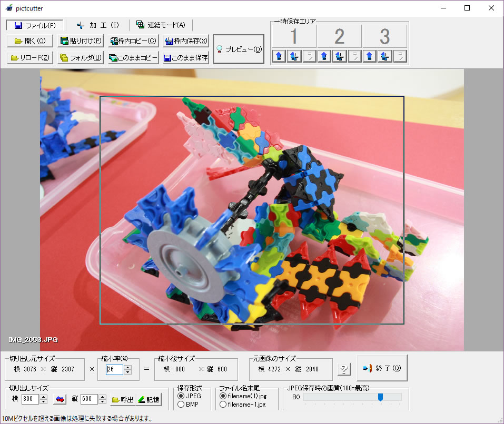Click the 呼出 recall size button
Screen dimensions: 504x424
[x=123, y=400]
